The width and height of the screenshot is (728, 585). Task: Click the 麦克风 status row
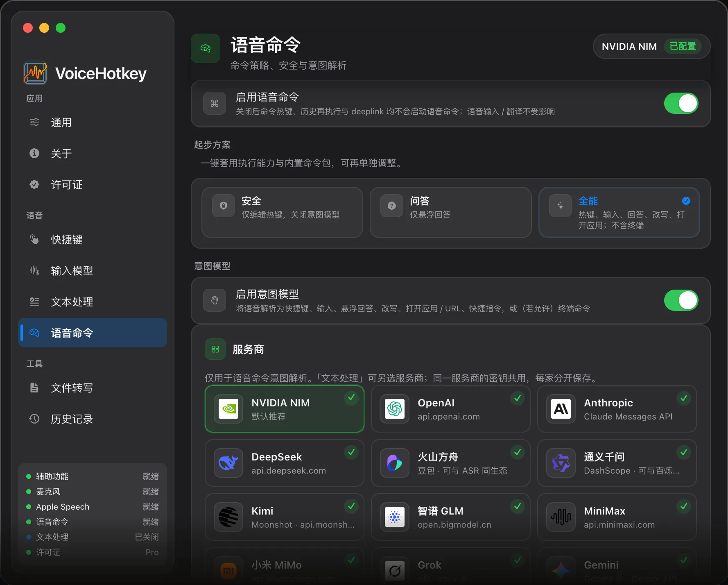pos(93,492)
